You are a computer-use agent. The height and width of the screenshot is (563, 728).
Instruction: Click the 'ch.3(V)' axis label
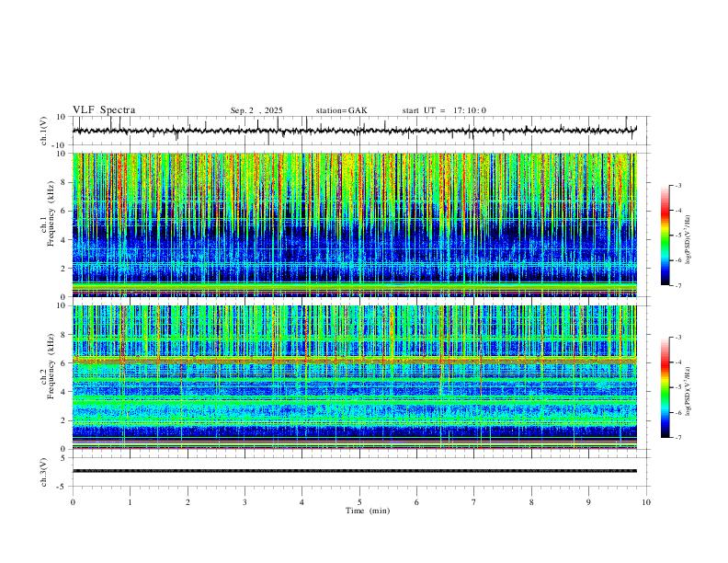44,472
